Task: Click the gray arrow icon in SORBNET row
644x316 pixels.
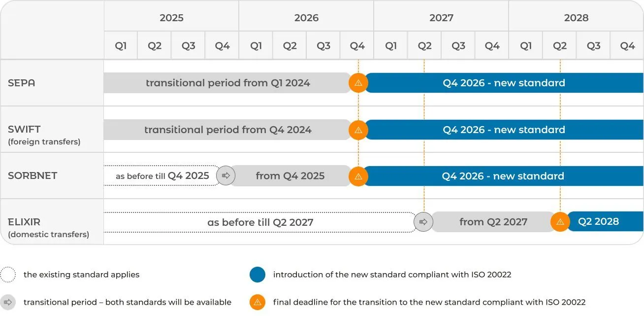Action: tap(226, 176)
